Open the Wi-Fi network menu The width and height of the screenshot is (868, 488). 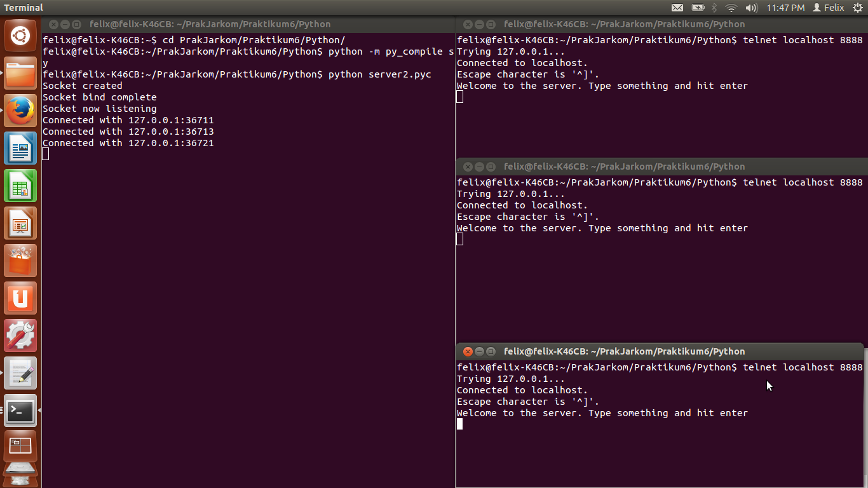tap(731, 8)
